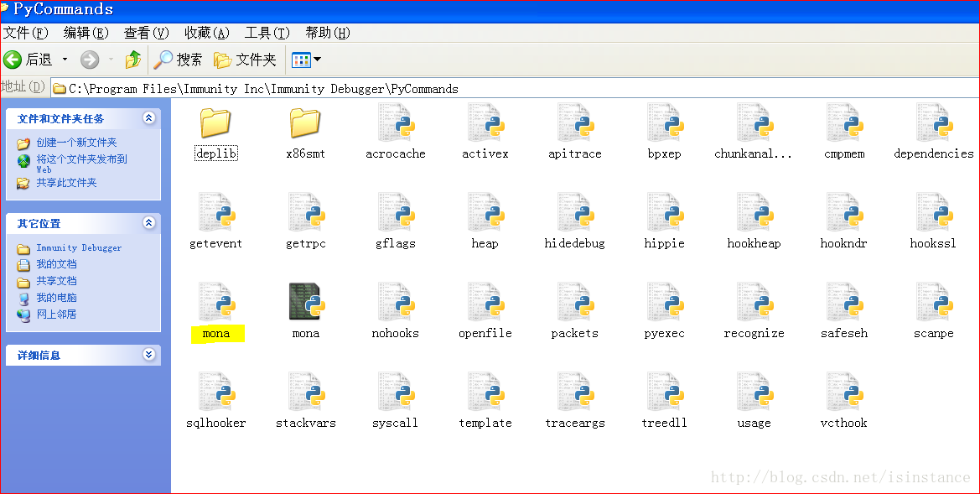The height and width of the screenshot is (494, 980).
Task: Expand the 详细信息 panel
Action: pyautogui.click(x=148, y=355)
